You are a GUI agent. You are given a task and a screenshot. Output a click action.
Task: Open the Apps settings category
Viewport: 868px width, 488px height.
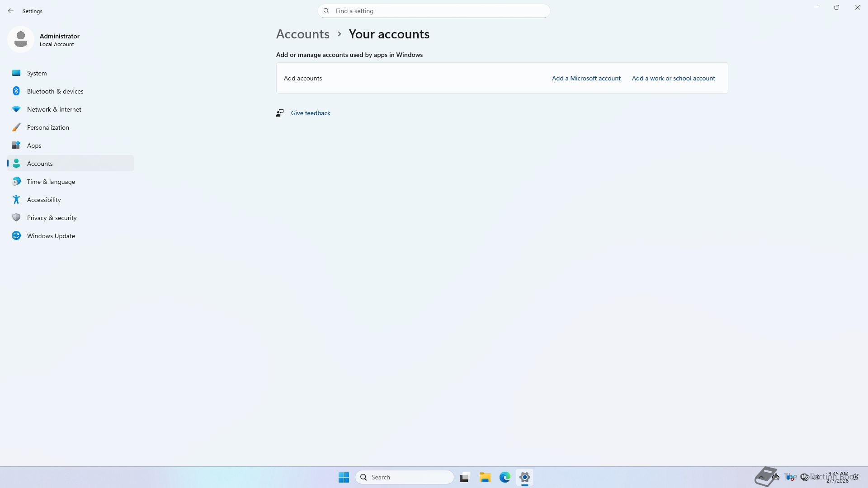click(34, 145)
